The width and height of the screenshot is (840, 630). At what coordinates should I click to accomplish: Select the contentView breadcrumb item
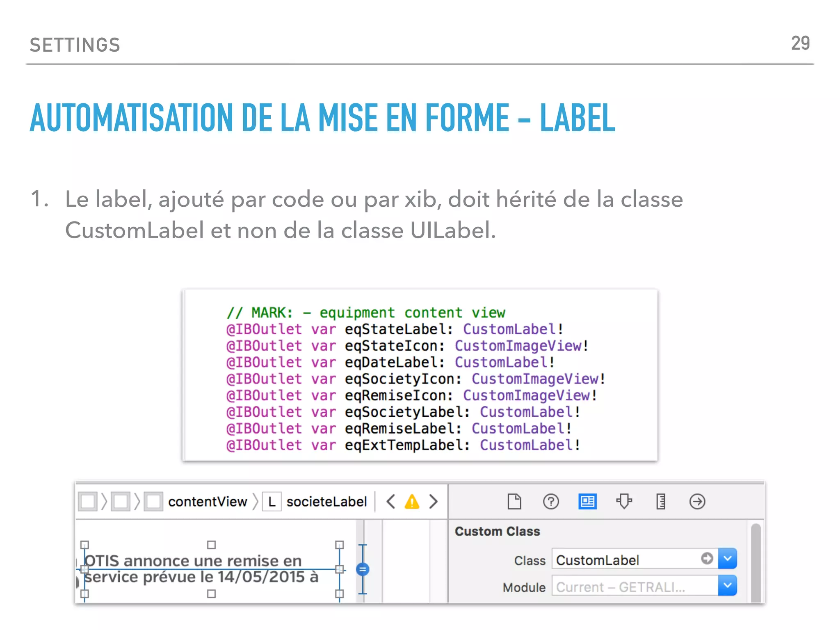click(x=208, y=501)
